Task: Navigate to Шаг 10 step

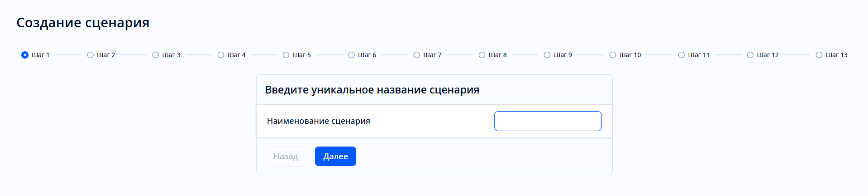Action: [613, 55]
